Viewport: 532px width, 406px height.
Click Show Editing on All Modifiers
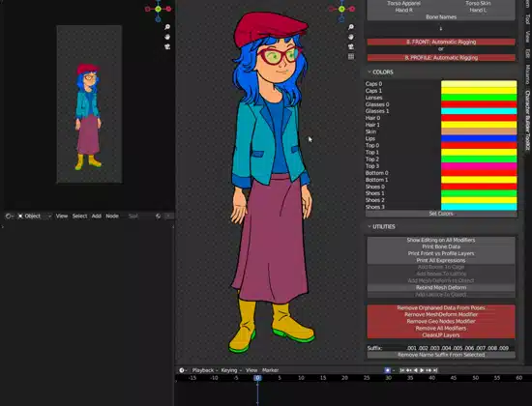[x=441, y=240]
